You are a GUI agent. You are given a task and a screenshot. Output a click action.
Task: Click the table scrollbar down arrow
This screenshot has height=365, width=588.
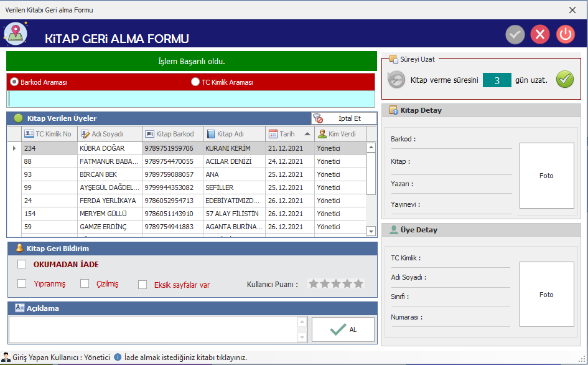tap(371, 231)
